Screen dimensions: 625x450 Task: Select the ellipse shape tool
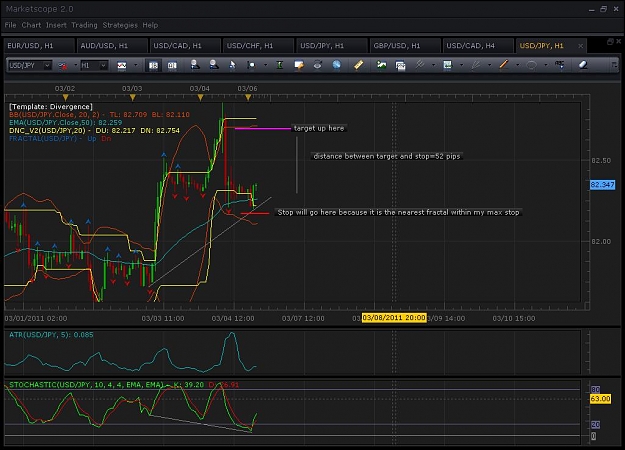(531, 65)
